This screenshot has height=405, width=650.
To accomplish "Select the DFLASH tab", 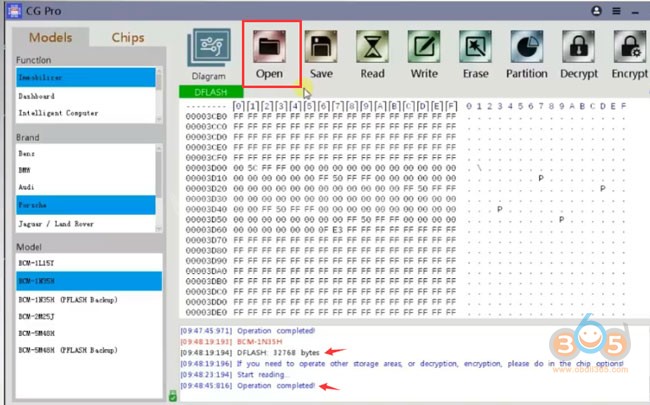I will 211,92.
